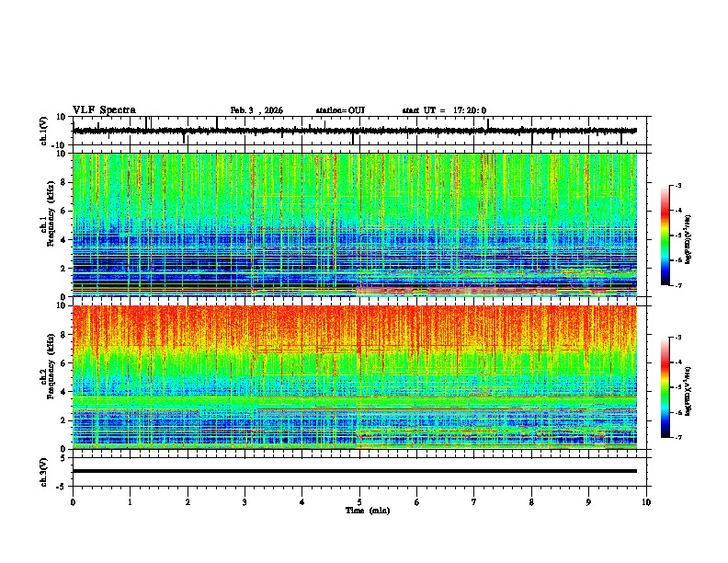Click the "3" tick on time axis
Image resolution: width=728 pixels, height=563 pixels.
coord(245,502)
